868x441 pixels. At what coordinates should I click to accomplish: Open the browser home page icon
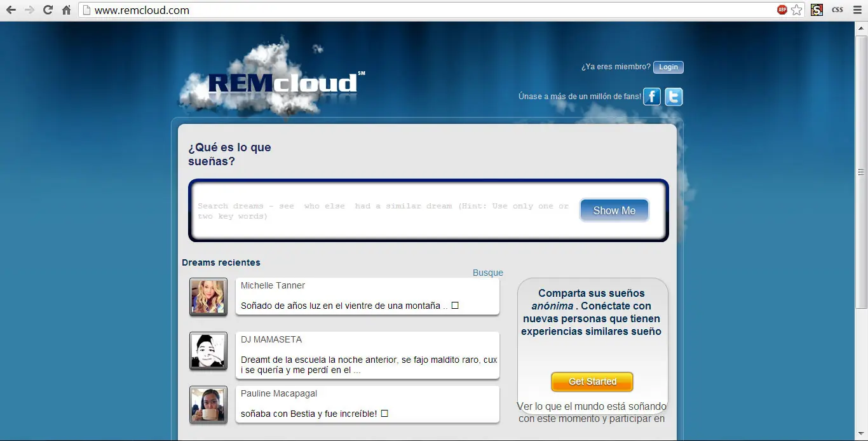tap(66, 10)
